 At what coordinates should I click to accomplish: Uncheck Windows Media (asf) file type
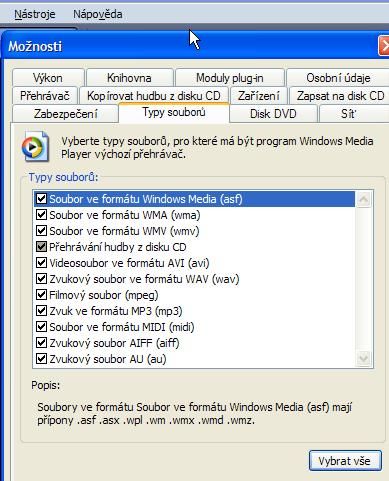(x=41, y=199)
